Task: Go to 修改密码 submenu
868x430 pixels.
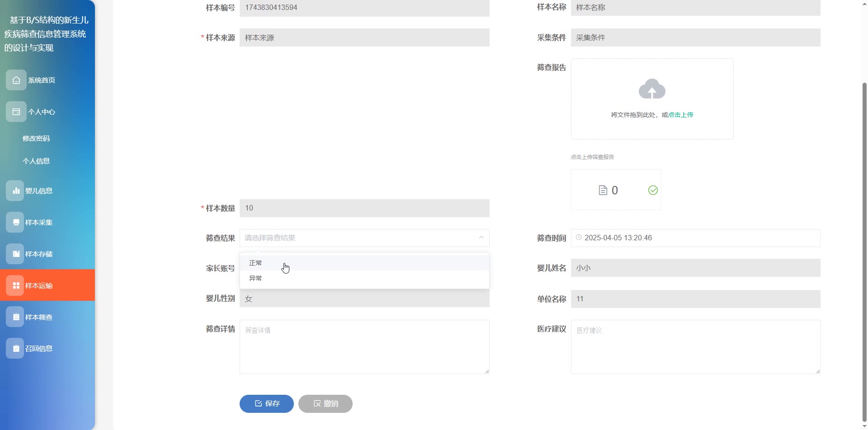Action: click(36, 138)
